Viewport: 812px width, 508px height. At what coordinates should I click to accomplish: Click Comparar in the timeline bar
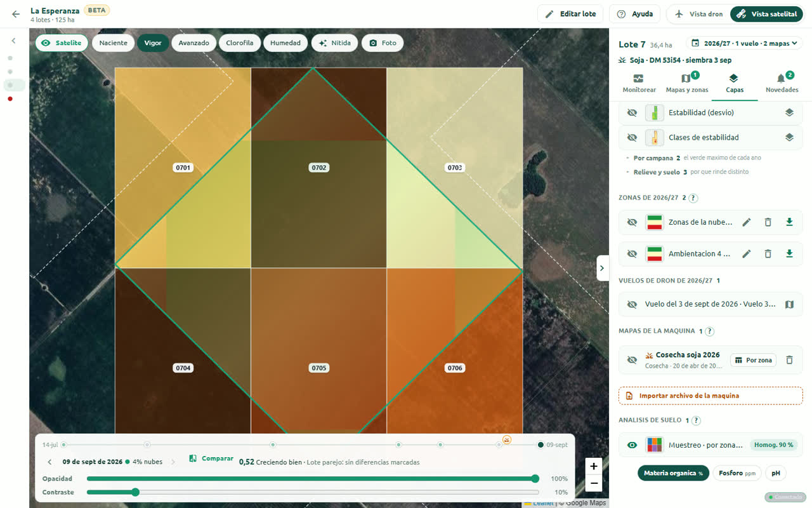[211, 458]
